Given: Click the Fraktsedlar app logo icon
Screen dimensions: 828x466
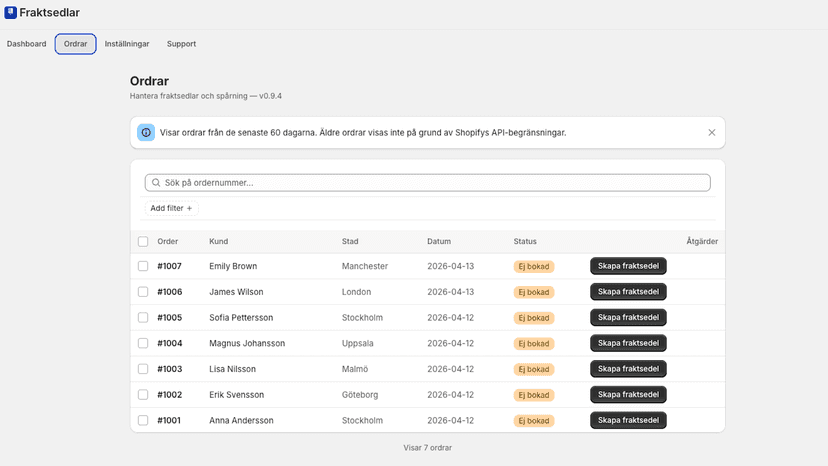Looking at the screenshot, I should tap(11, 12).
